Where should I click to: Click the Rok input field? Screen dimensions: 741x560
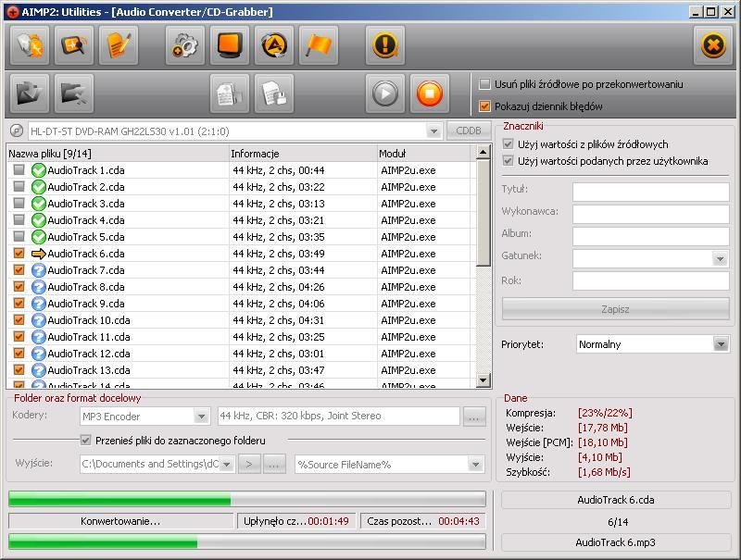pos(651,280)
